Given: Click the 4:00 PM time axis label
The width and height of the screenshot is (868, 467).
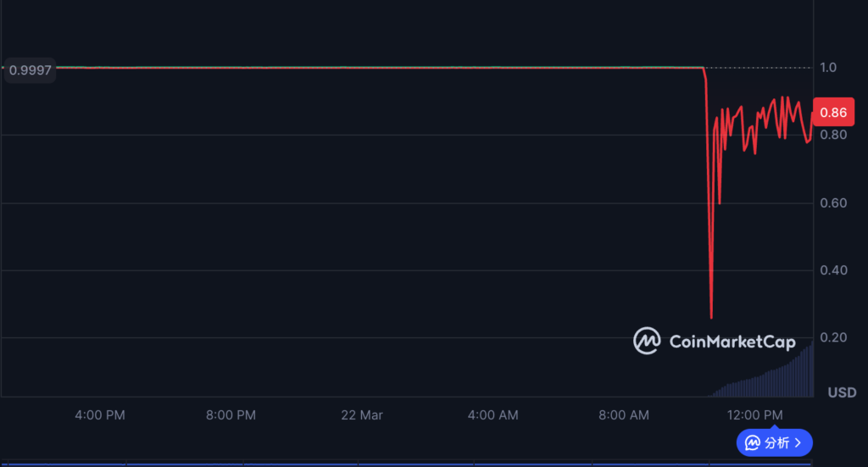Looking at the screenshot, I should (x=100, y=414).
